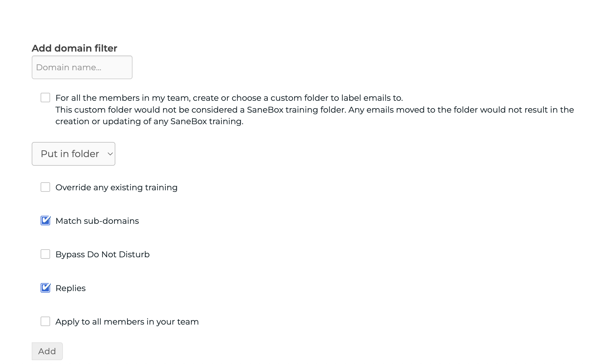Click the blue checkmark icon beside Replies
This screenshot has height=364, width=606.
pyautogui.click(x=45, y=288)
